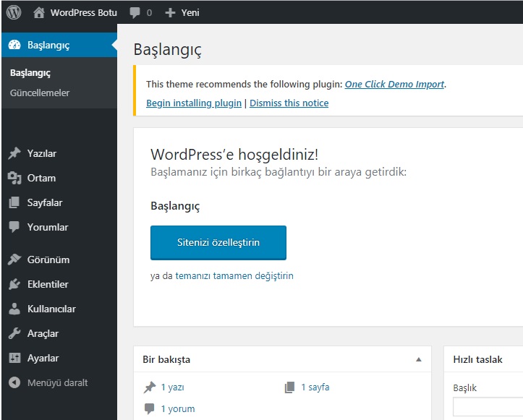The image size is (523, 420).
Task: Open Güncellemeler submenu entry
Action: coord(40,93)
